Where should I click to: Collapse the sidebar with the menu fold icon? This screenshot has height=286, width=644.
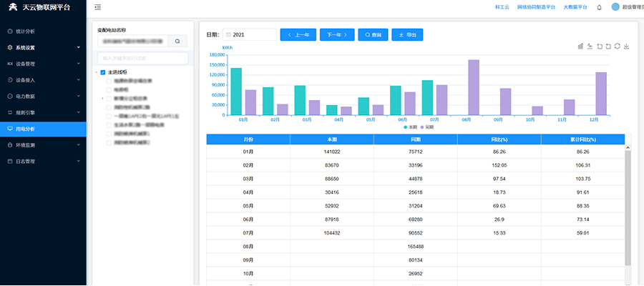(x=97, y=7)
